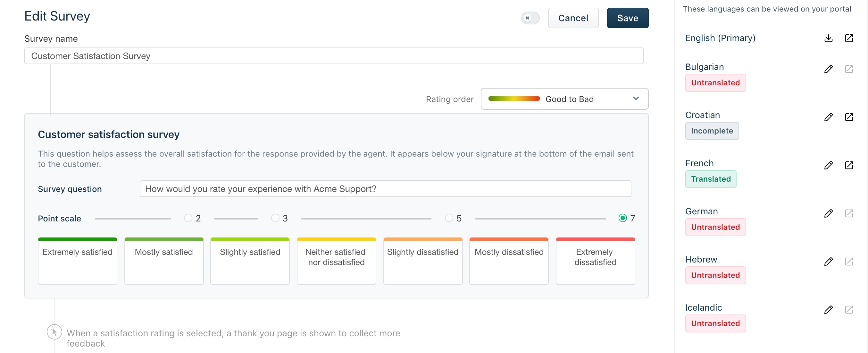868x353 pixels.
Task: Open English (Primary) survey in new window
Action: point(849,38)
